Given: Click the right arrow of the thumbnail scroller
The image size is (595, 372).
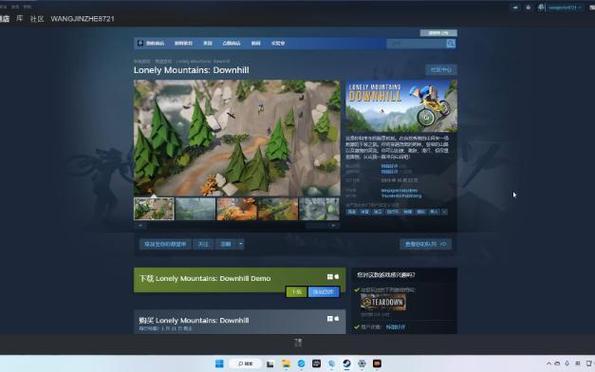Looking at the screenshot, I should 333,225.
